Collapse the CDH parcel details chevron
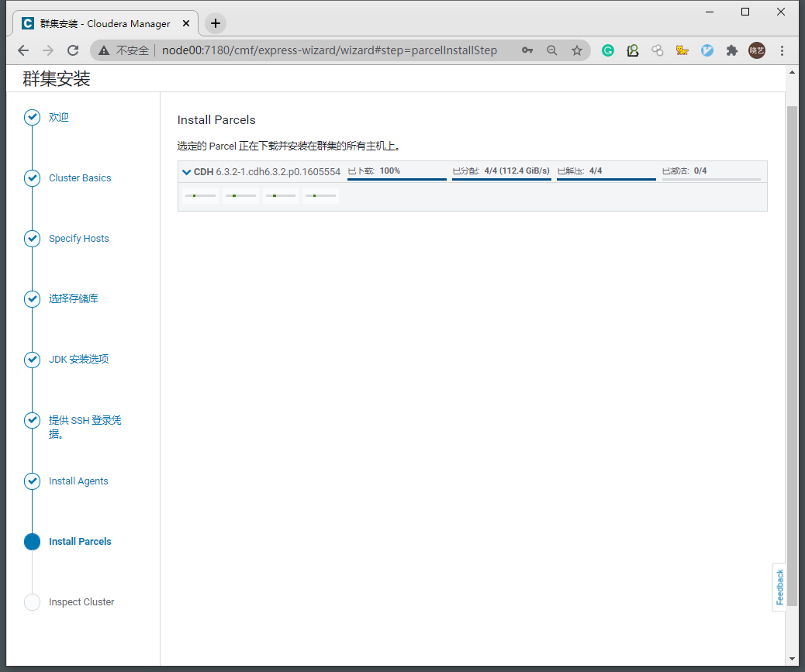805x672 pixels. pos(186,172)
